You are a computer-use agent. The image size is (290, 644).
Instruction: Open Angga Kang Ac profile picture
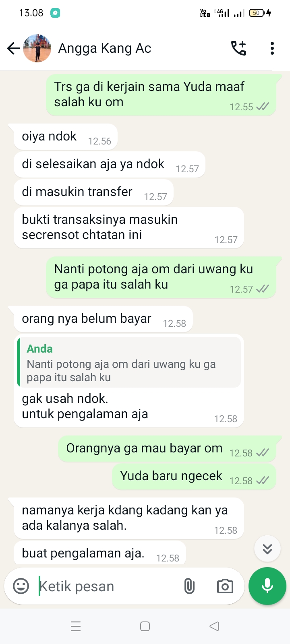(37, 48)
